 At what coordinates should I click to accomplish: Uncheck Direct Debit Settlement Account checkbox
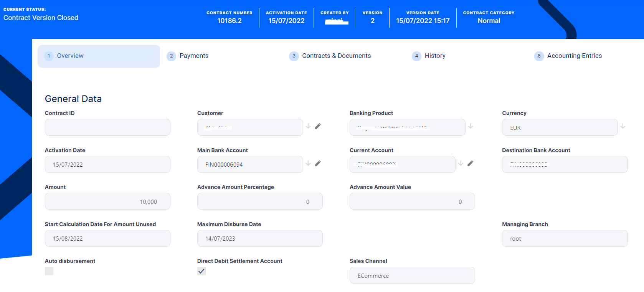coord(201,271)
